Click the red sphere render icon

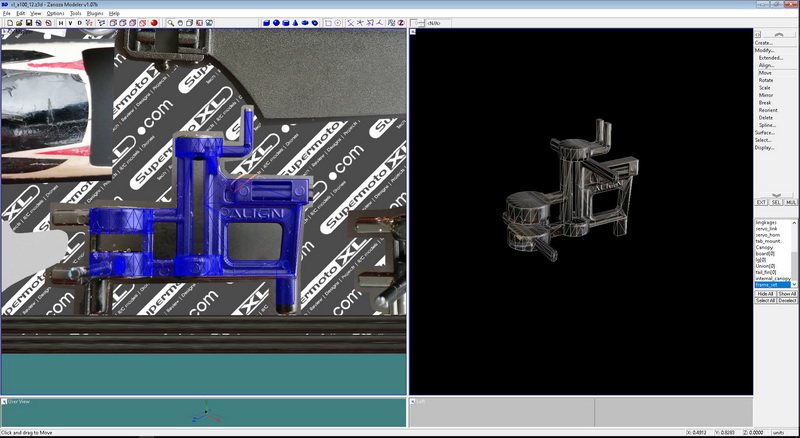[154, 23]
